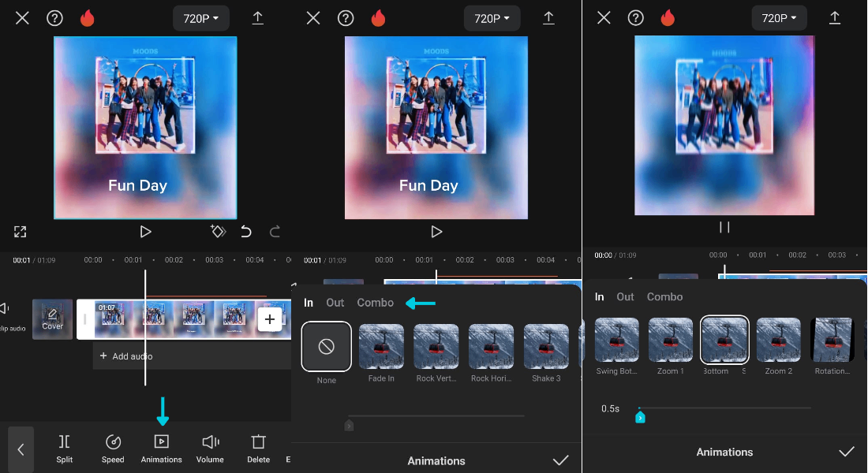The width and height of the screenshot is (868, 473).
Task: Undo the last edit
Action: click(x=245, y=231)
